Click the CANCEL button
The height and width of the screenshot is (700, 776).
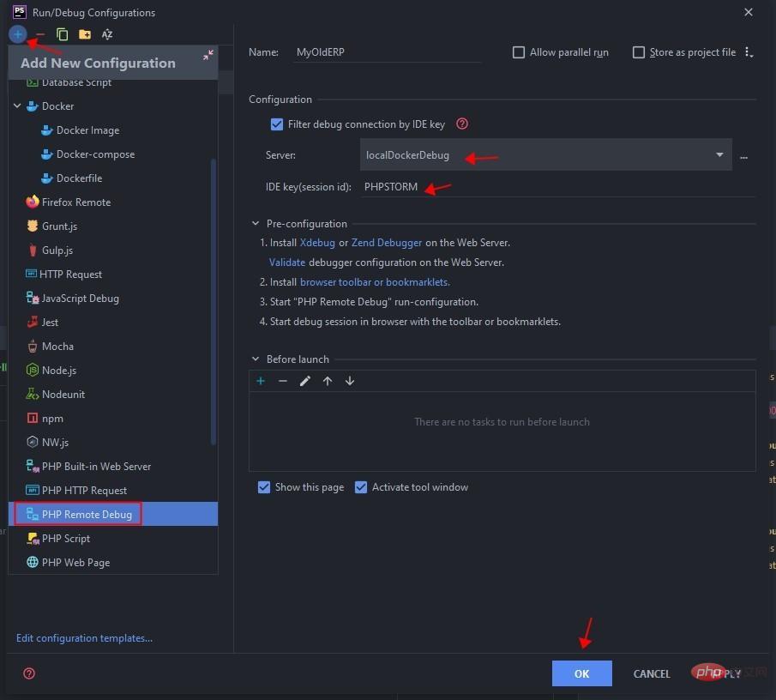652,673
